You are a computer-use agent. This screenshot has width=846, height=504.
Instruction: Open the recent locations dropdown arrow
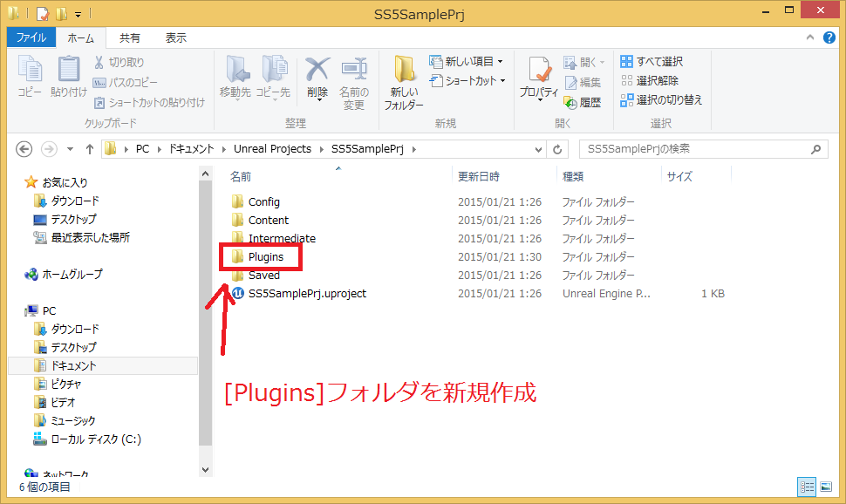point(70,149)
